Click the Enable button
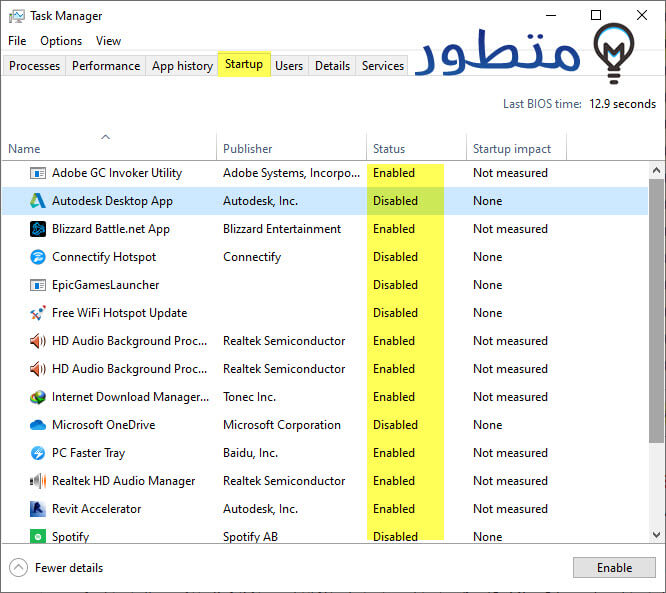666x593 pixels. click(x=614, y=568)
